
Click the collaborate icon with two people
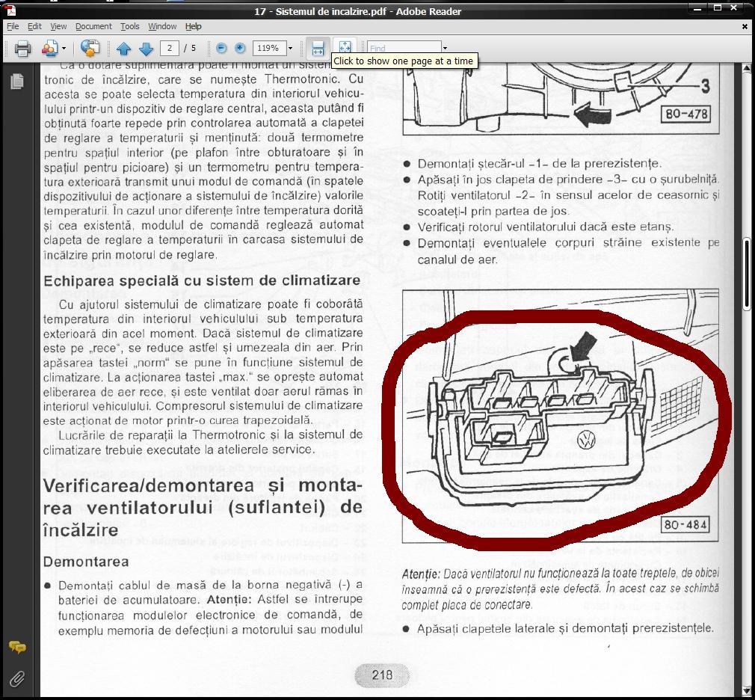click(x=49, y=48)
